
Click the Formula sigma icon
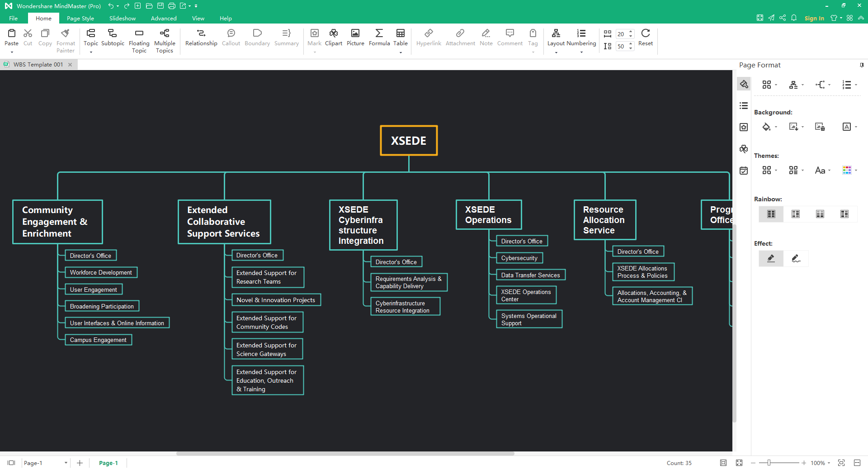click(379, 33)
